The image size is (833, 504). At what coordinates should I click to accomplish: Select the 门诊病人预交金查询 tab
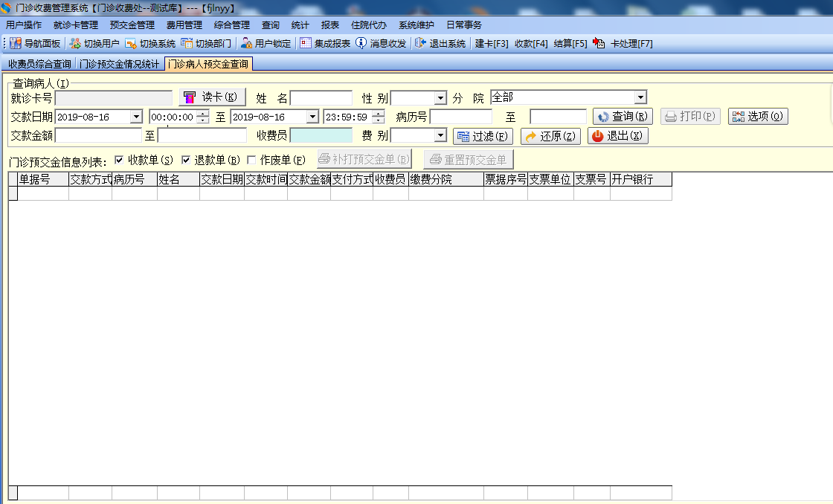pyautogui.click(x=208, y=64)
